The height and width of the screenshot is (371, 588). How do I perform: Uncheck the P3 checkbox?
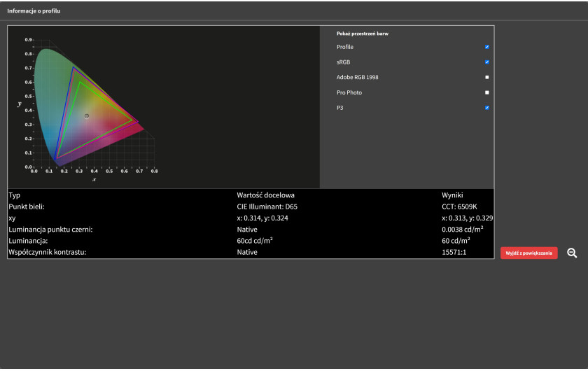[486, 108]
